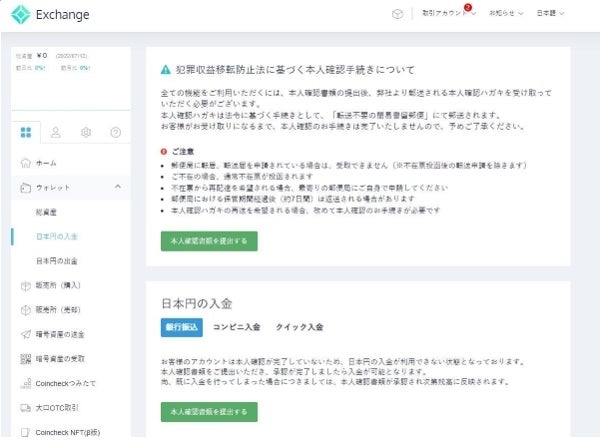
Task: Select the 銀行振込 tab
Action: tap(181, 326)
